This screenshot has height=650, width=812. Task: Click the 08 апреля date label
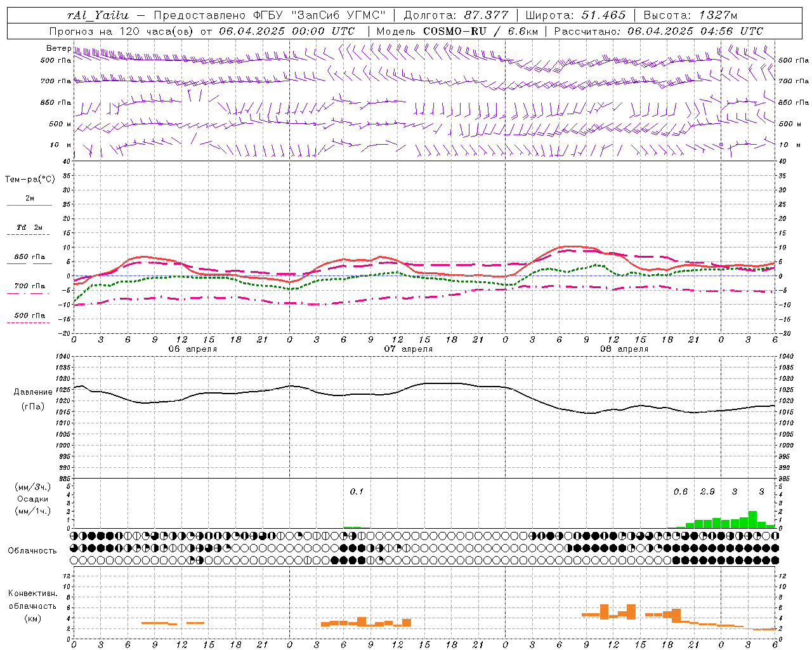point(624,349)
